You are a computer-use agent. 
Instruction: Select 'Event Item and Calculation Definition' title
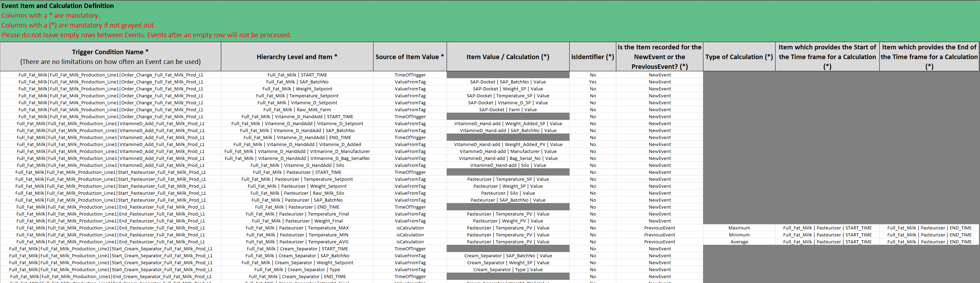coord(57,6)
